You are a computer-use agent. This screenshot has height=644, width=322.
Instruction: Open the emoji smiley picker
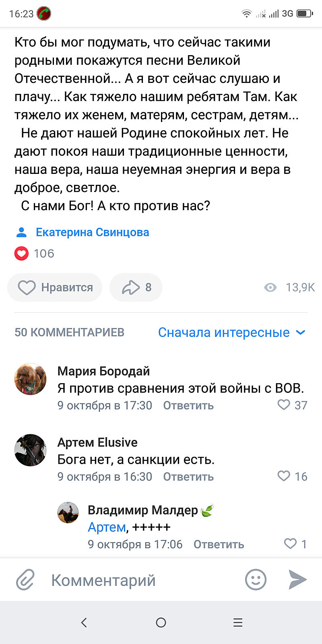click(x=256, y=580)
